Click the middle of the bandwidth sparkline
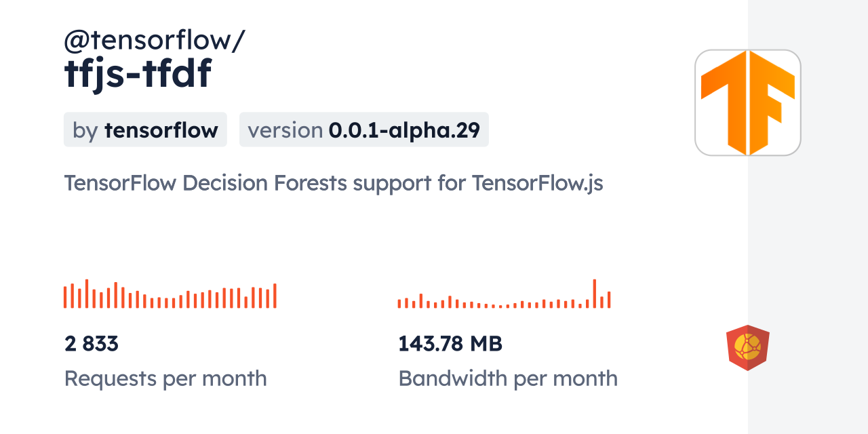Viewport: 868px width, 434px height. coord(504,302)
